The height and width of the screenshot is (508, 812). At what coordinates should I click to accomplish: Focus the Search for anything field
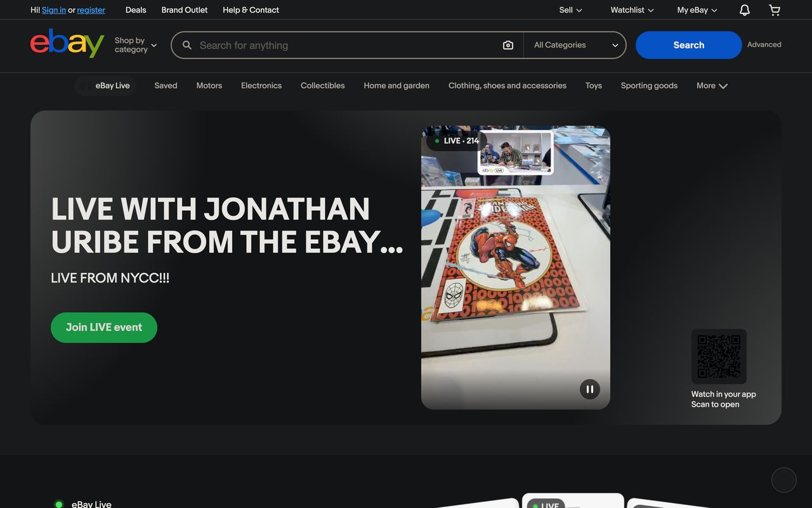(346, 45)
